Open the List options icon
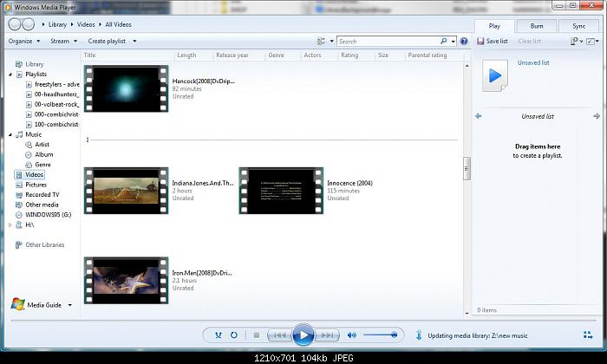 [574, 41]
